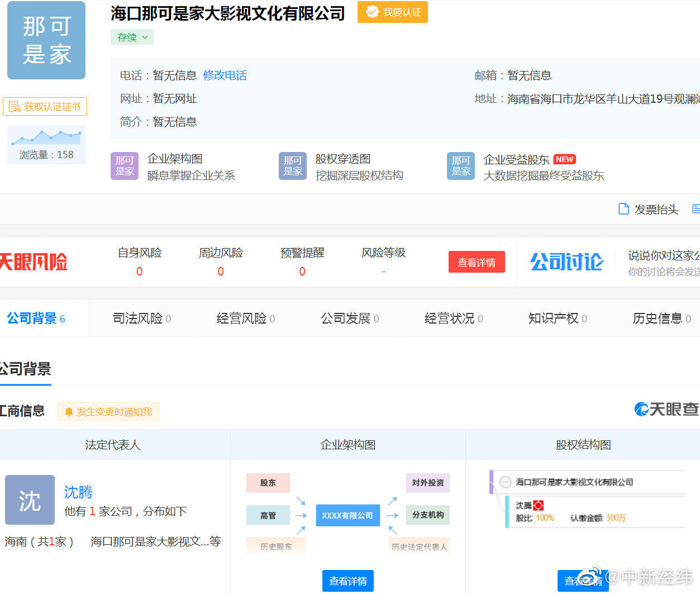
Task: Select 自身风险 count
Action: 140,271
